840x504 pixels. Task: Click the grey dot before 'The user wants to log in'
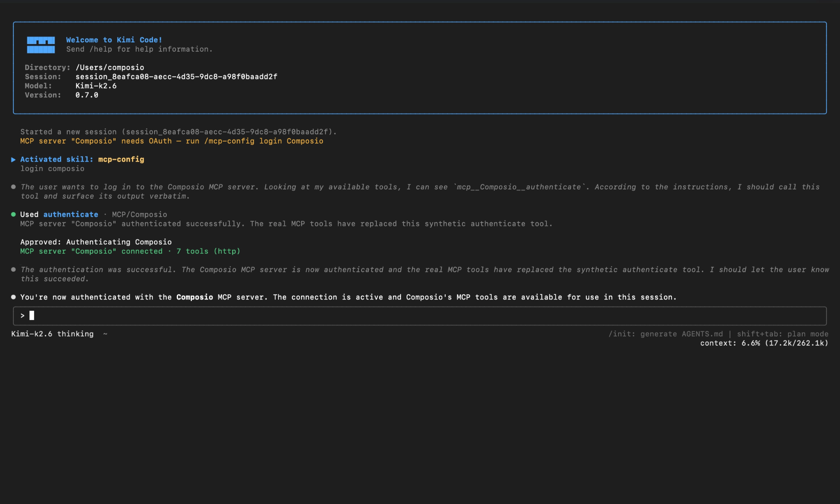pyautogui.click(x=13, y=187)
